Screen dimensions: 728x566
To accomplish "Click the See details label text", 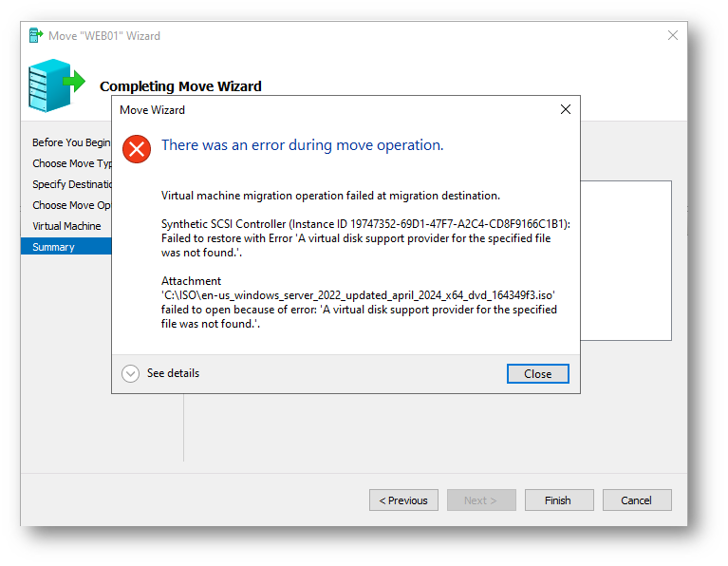I will (x=173, y=373).
